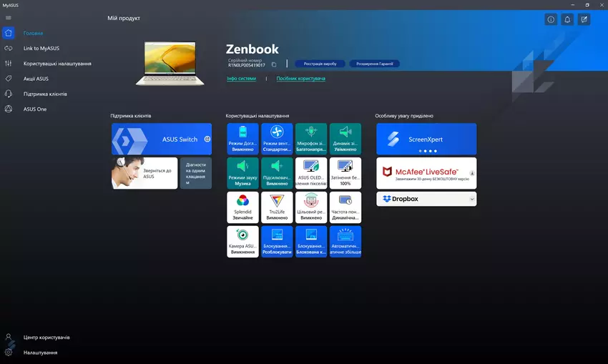Image resolution: width=608 pixels, height=364 pixels.
Task: Open the info icon in the top bar
Action: click(551, 19)
